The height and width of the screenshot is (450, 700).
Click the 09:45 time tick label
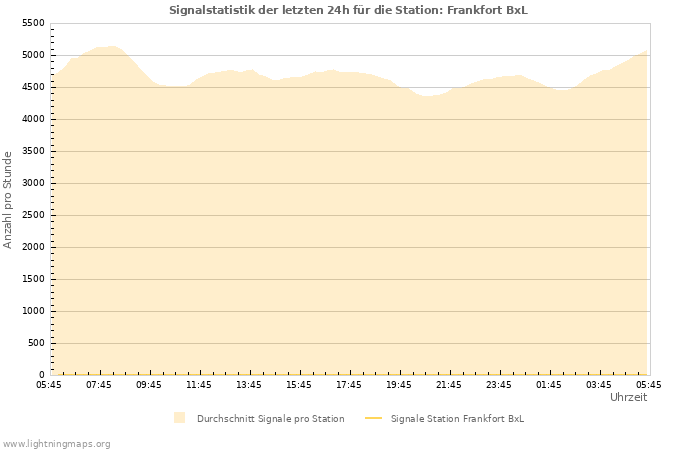(149, 384)
